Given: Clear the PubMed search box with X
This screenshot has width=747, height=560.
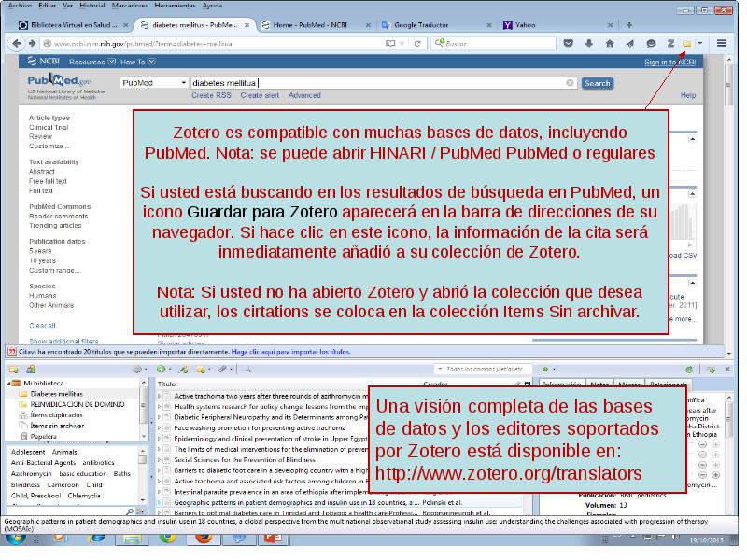Looking at the screenshot, I should click(570, 83).
